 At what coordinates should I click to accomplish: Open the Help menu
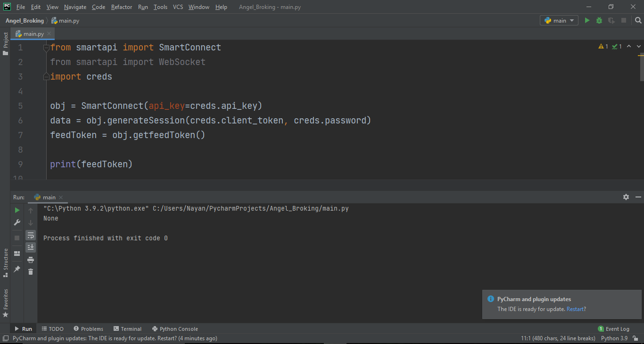tap(221, 7)
